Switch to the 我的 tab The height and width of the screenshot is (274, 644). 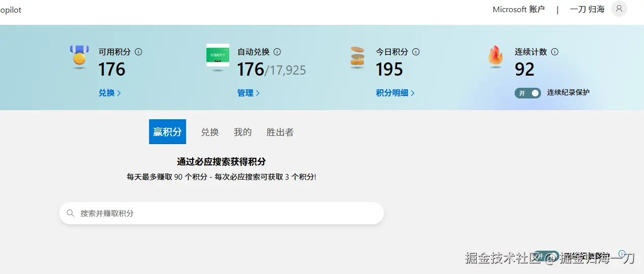243,132
